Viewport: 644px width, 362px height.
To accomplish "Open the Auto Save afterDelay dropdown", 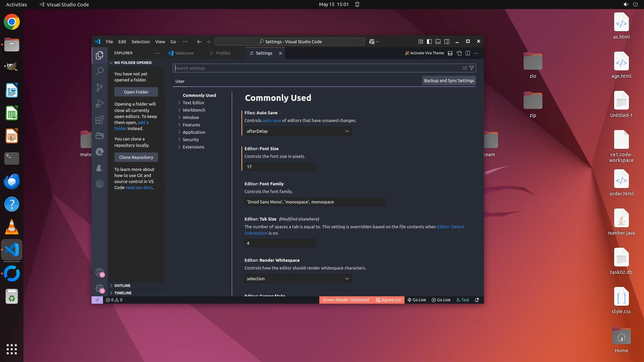I will [x=298, y=131].
